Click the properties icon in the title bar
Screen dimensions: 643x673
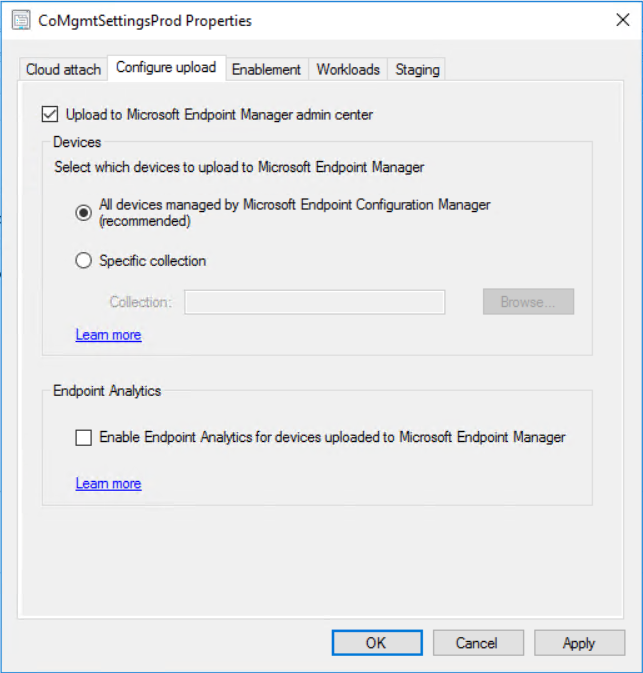[x=20, y=20]
